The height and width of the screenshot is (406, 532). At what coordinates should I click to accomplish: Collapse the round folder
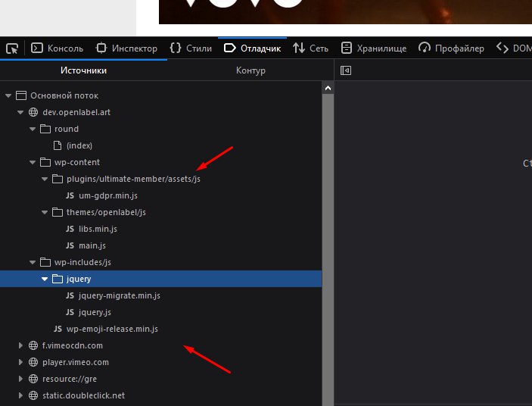click(x=33, y=129)
